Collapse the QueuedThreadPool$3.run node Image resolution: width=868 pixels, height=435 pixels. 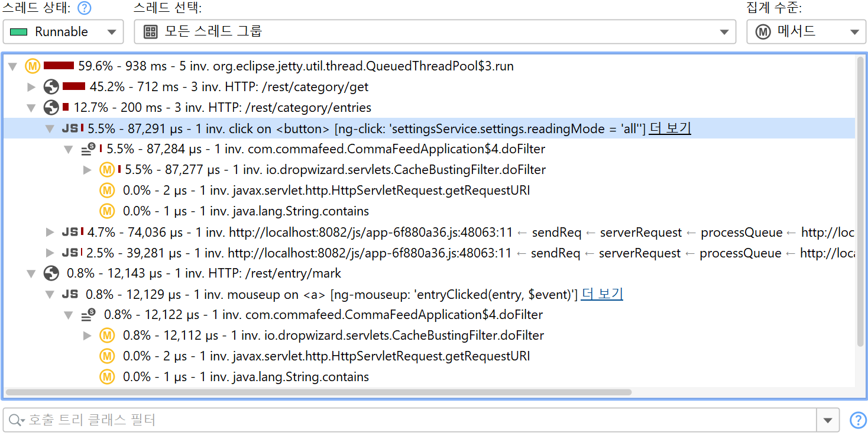(x=13, y=66)
